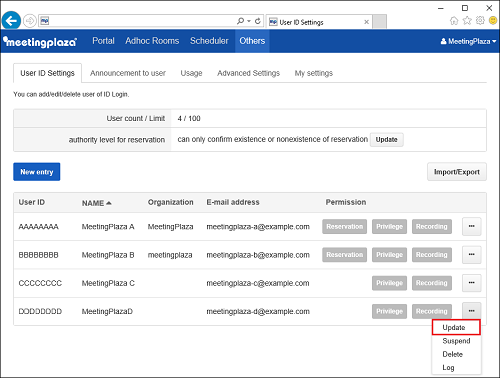
Task: Select Others in the navigation bar
Action: point(252,41)
